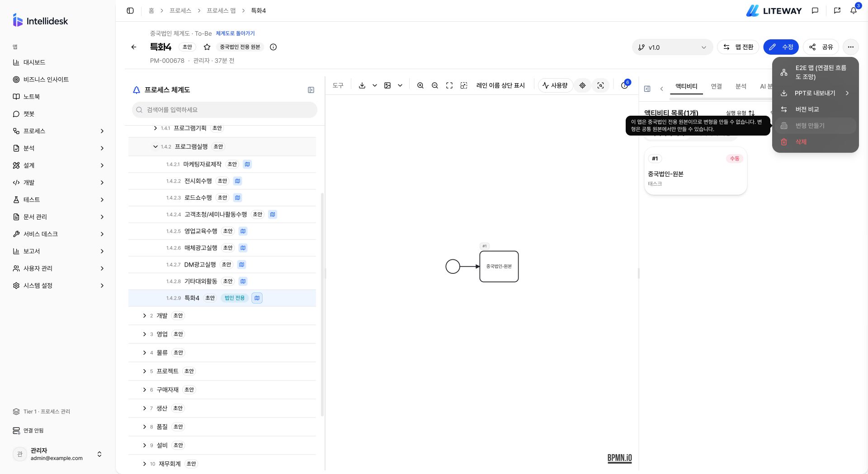Viewport: 868px width, 474px height.
Task: Open the map icon for 전시회수행
Action: [x=238, y=181]
